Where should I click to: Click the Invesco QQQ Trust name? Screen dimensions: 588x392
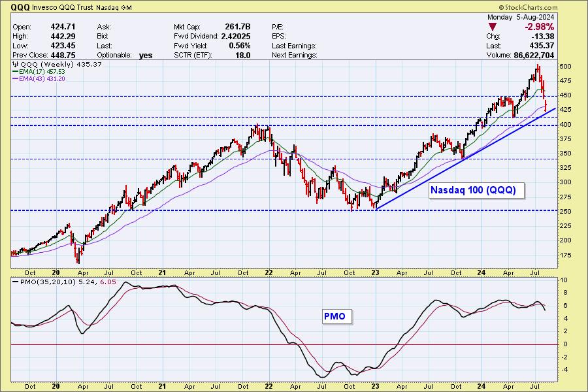point(63,7)
